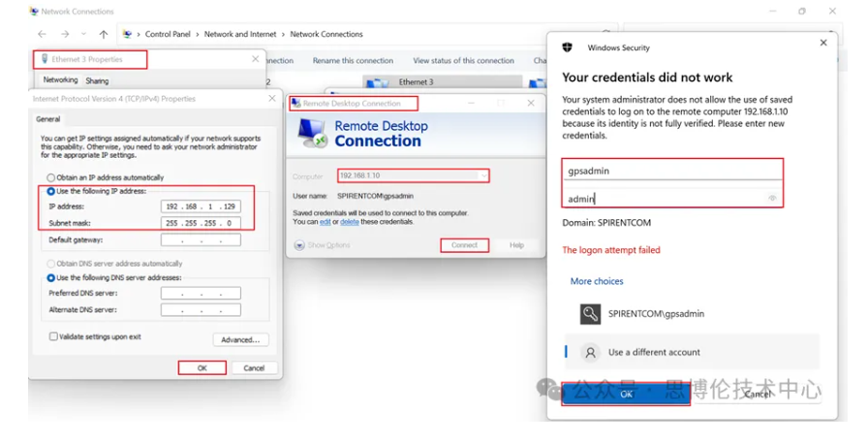Open recent locations dropdown chevron
Screen dimensions: 868x443
coord(84,34)
